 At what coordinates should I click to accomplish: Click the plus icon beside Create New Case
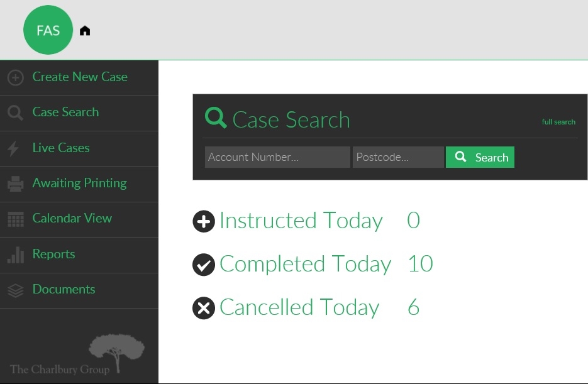[15, 77]
